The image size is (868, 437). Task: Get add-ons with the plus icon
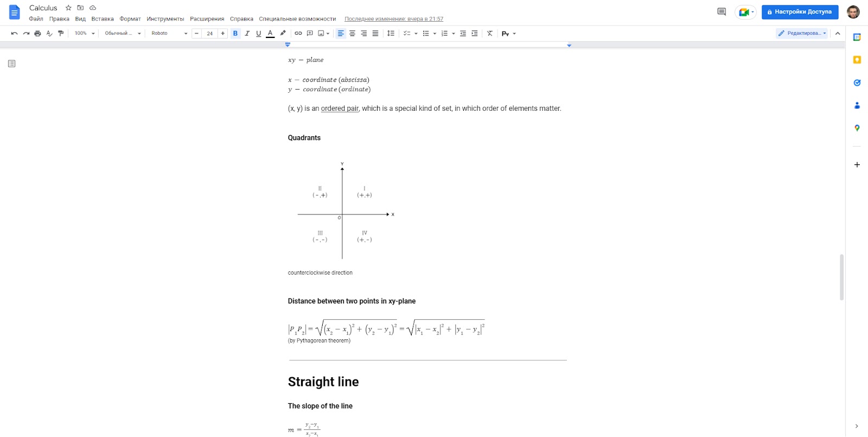click(857, 164)
